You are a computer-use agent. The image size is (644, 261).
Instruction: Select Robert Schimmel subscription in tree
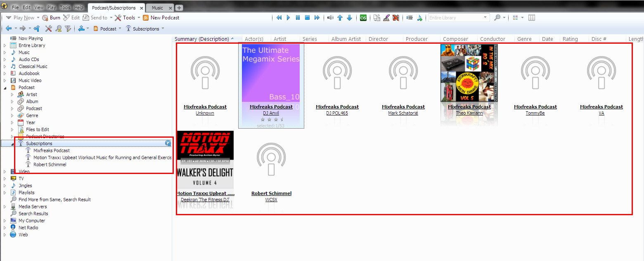click(x=50, y=165)
